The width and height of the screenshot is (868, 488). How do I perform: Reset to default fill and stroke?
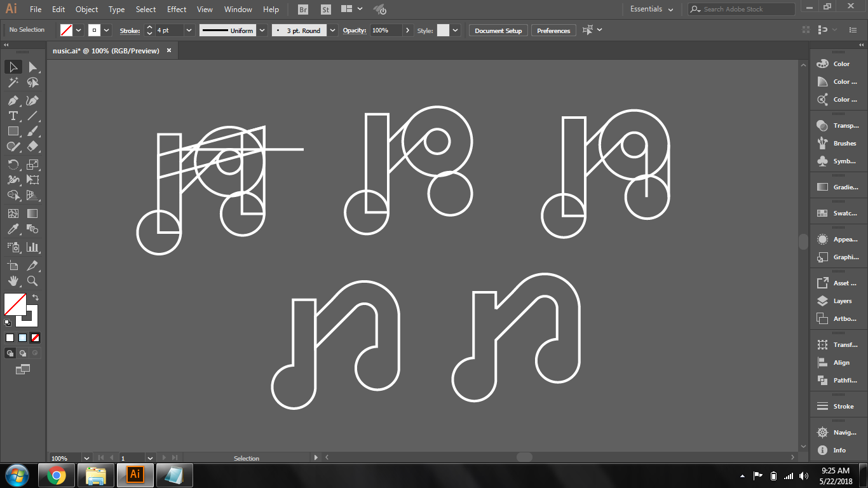(8, 323)
